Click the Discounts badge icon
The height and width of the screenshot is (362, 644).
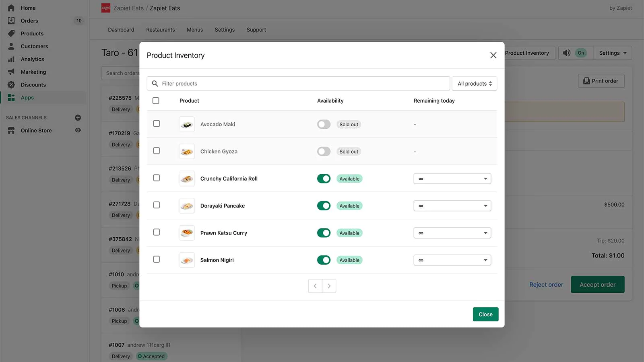(x=11, y=85)
